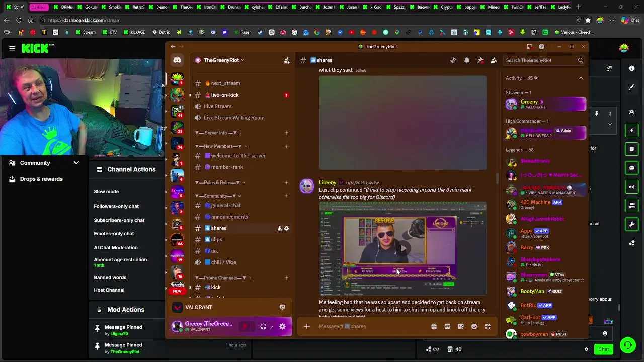Open emoji picker in Discord message bar

coord(474,326)
